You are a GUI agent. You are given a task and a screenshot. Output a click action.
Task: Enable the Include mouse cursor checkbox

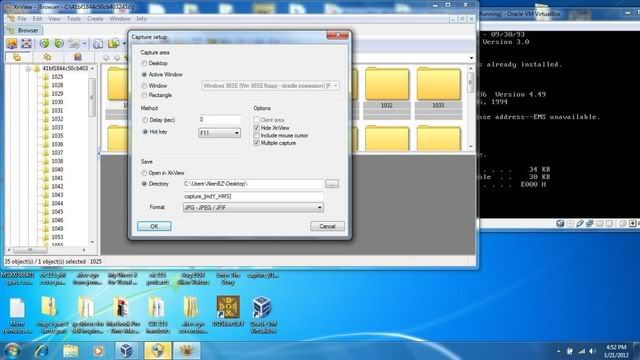click(256, 135)
